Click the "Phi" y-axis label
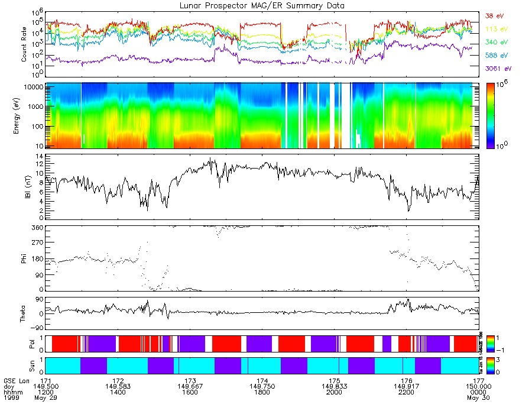Viewport: 532px width, 414px height. (x=24, y=258)
